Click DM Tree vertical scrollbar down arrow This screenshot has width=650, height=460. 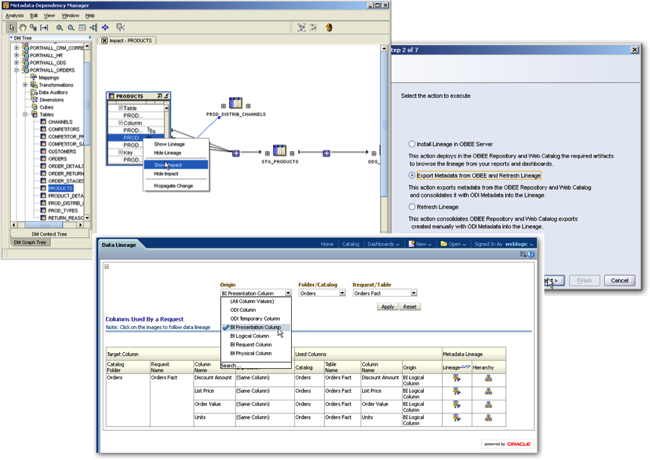click(87, 218)
